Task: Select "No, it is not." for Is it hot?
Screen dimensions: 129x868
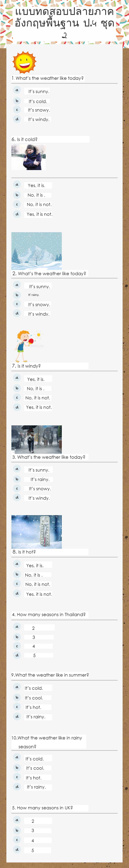Action: tap(37, 584)
